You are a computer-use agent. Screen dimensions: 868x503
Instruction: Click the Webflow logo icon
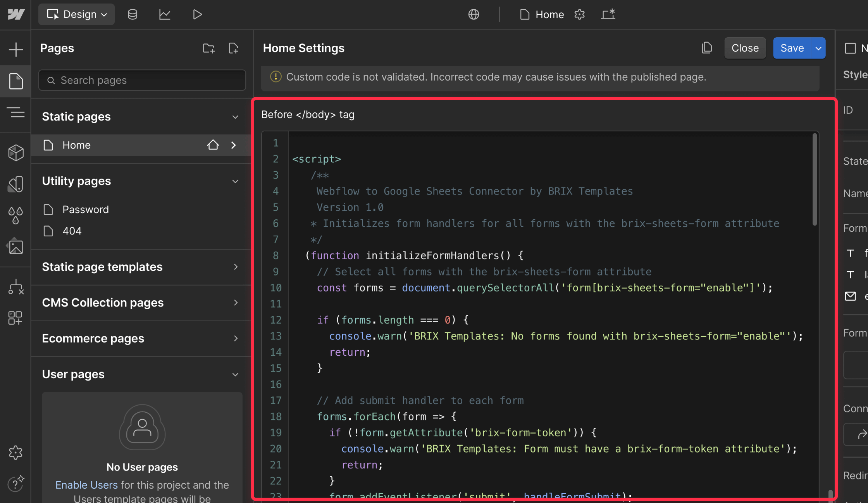pyautogui.click(x=16, y=14)
